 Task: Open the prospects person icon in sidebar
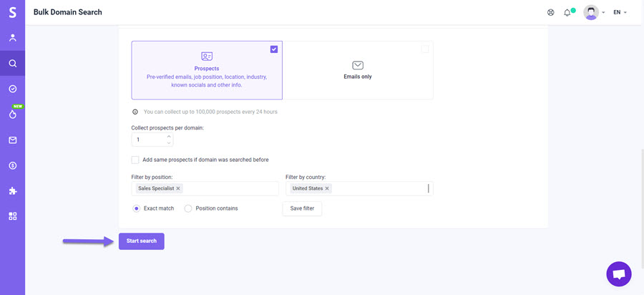12,38
